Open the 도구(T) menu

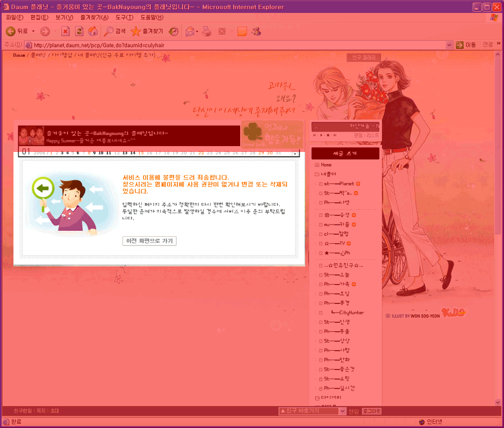(x=125, y=17)
